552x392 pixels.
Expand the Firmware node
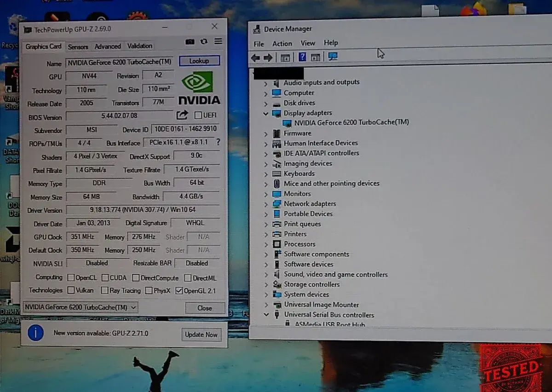[x=266, y=133]
